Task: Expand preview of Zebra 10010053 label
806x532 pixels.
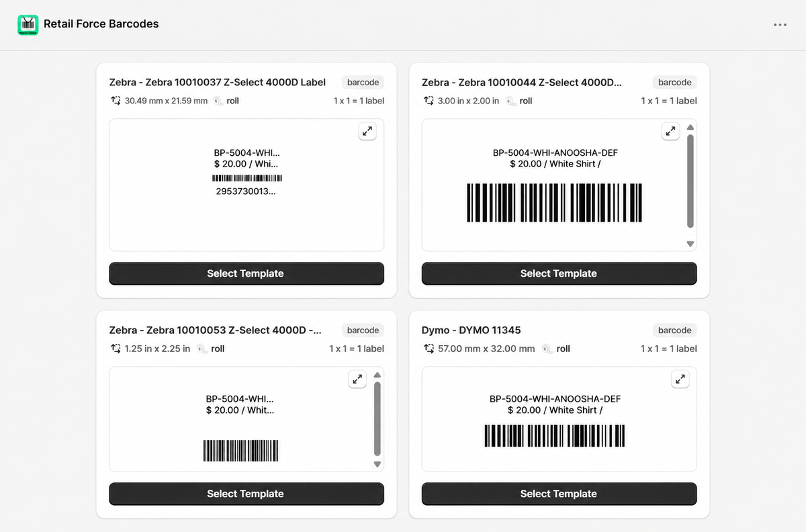Action: pyautogui.click(x=357, y=380)
